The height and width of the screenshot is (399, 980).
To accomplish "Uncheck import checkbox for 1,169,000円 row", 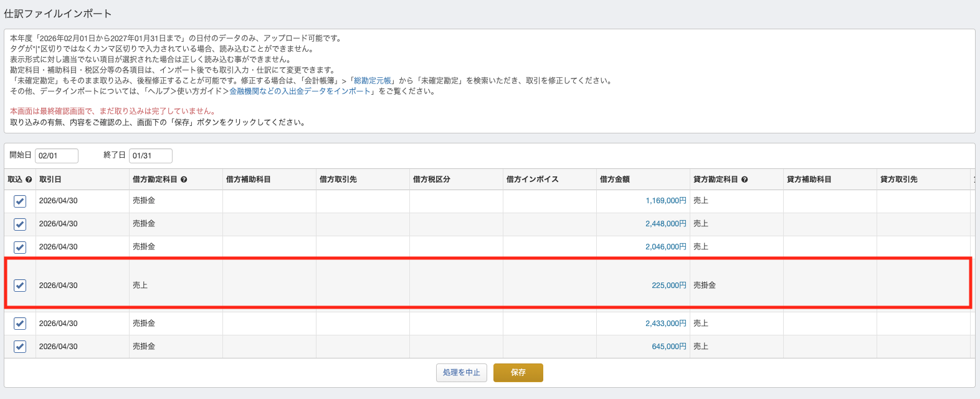I will click(20, 201).
